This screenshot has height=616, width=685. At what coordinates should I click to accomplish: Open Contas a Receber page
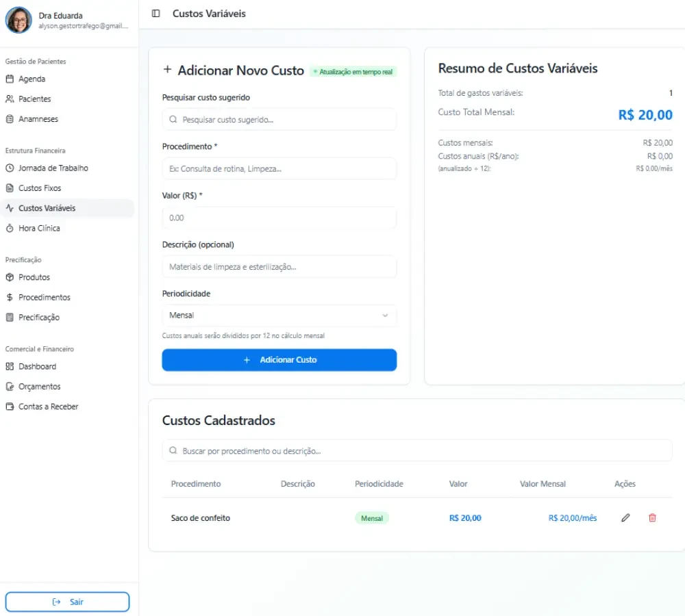[x=68, y=407]
